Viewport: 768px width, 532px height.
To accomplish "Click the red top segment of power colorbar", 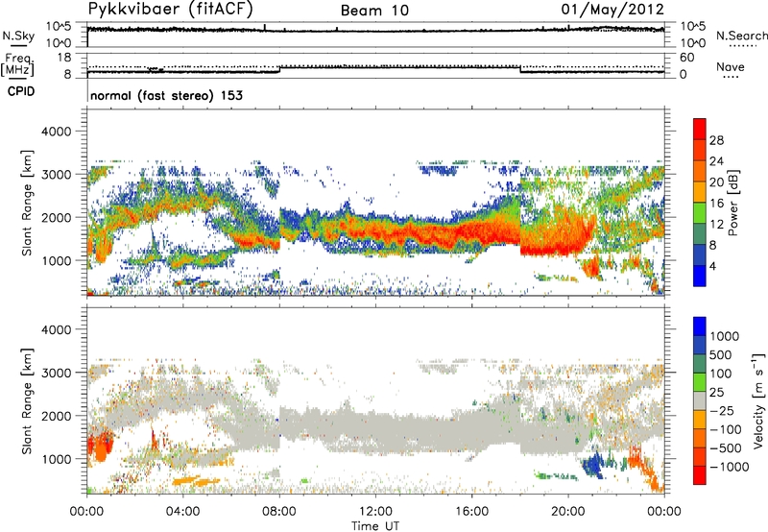I will click(x=700, y=129).
